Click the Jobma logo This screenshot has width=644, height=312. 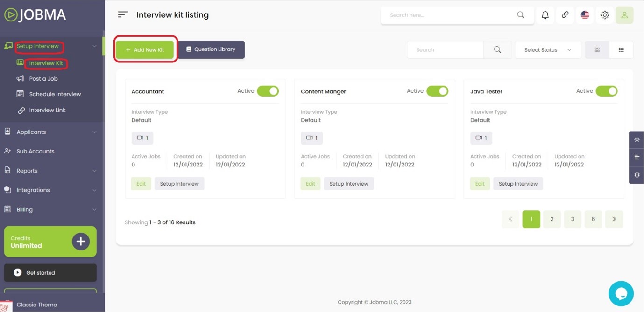pos(35,15)
